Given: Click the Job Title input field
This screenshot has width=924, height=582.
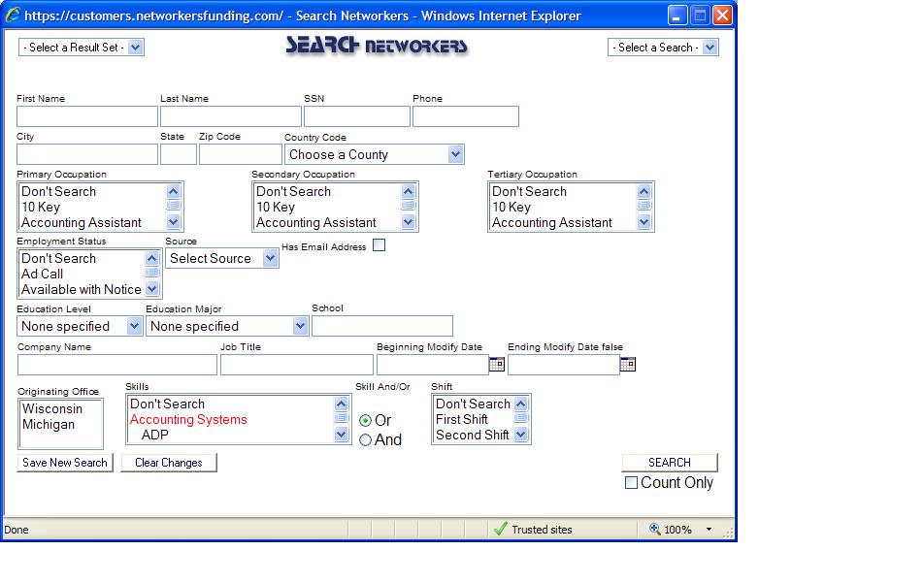Looking at the screenshot, I should [297, 365].
